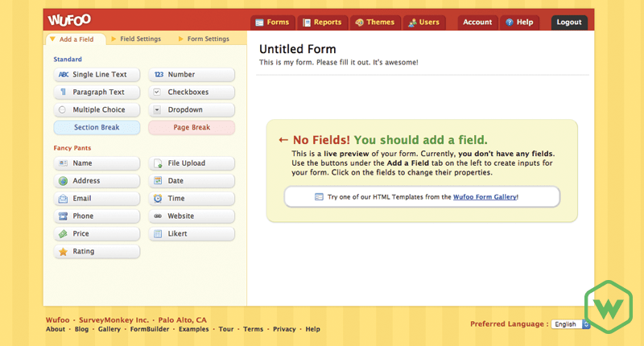Click the chain link Website icon

[x=158, y=216]
